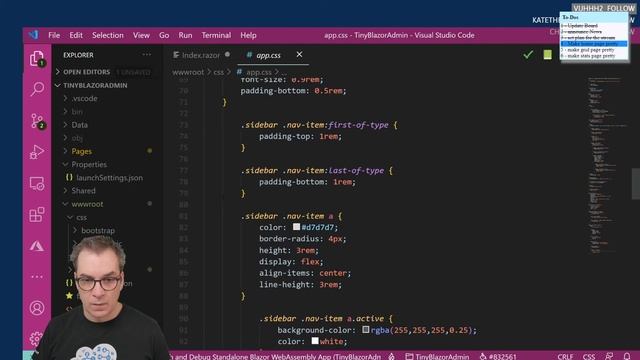Open the Accounts icon

[x=37, y=308]
